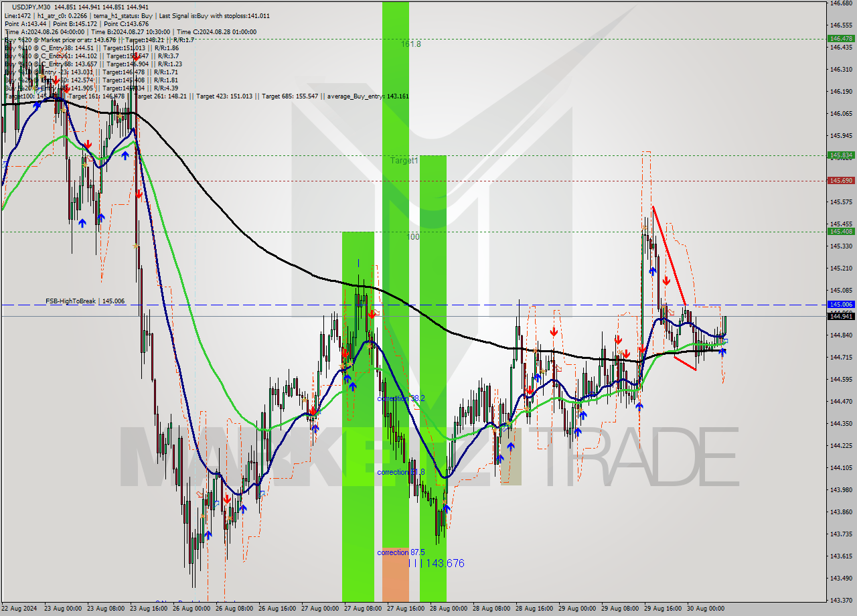The image size is (857, 616).
Task: Select the 143.676 price annotation
Action: click(x=444, y=563)
